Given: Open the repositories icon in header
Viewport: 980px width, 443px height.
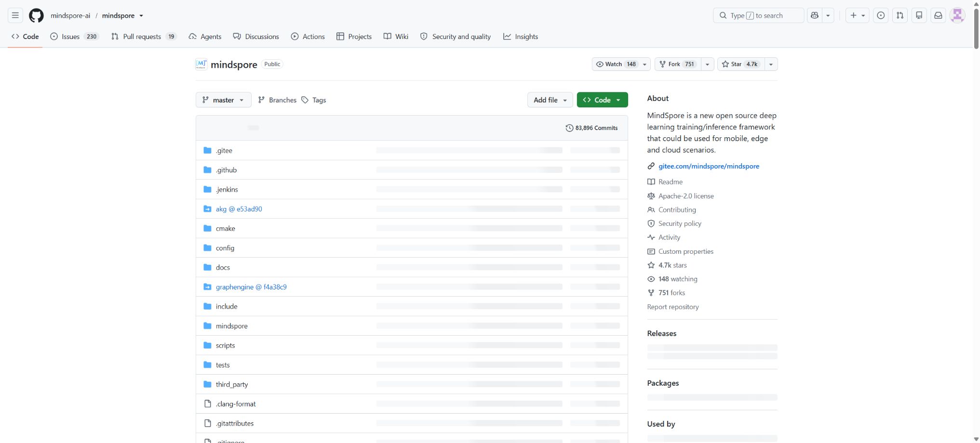Looking at the screenshot, I should (x=919, y=15).
